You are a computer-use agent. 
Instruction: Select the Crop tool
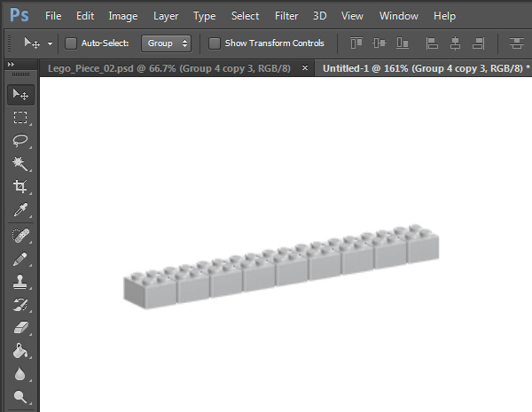pos(20,186)
